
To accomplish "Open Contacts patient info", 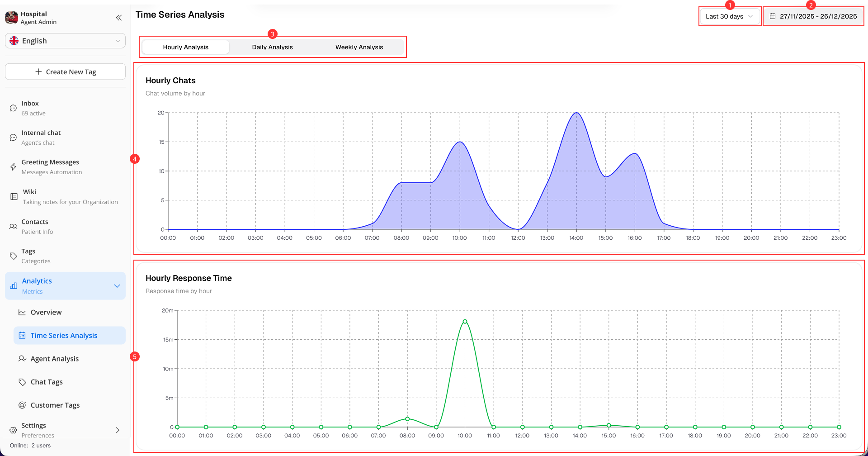I will pyautogui.click(x=13, y=226).
